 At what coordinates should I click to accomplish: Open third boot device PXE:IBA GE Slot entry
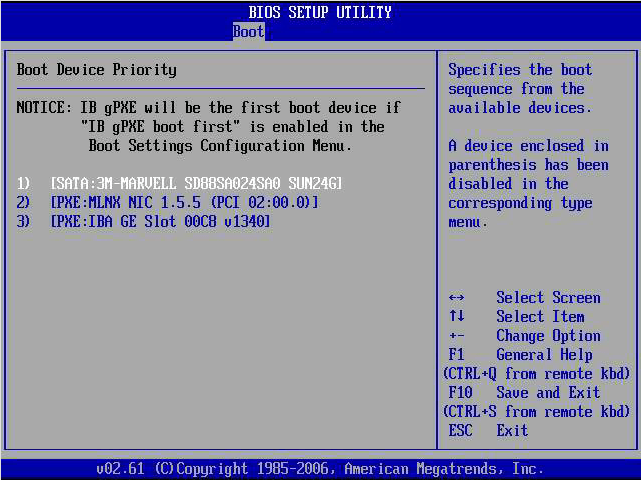[x=160, y=221]
